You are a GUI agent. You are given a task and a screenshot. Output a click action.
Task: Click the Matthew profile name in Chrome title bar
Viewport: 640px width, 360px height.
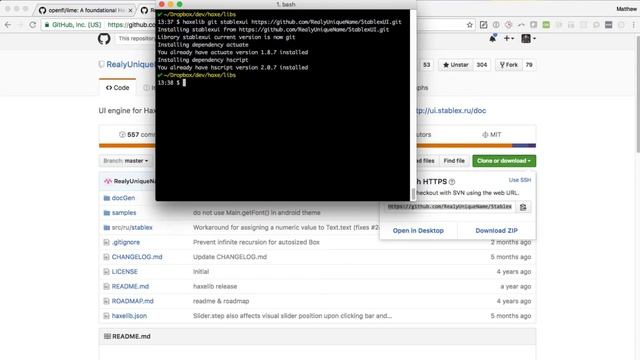tap(626, 9)
